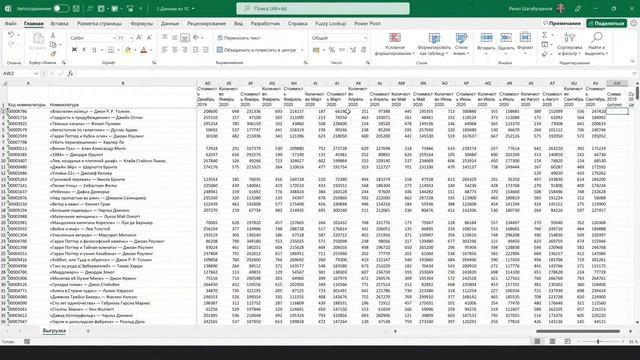
Task: Undo the last action
Action: tap(11, 35)
